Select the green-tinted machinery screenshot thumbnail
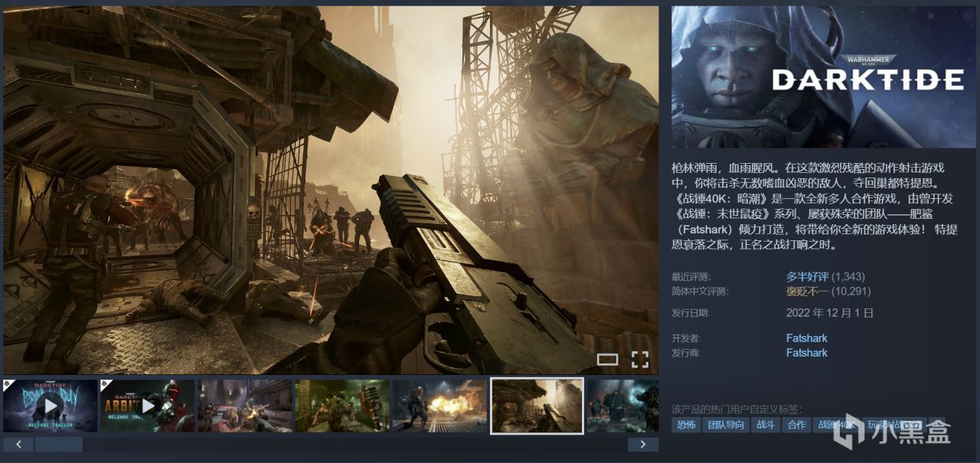This screenshot has height=463, width=980. pyautogui.click(x=342, y=406)
